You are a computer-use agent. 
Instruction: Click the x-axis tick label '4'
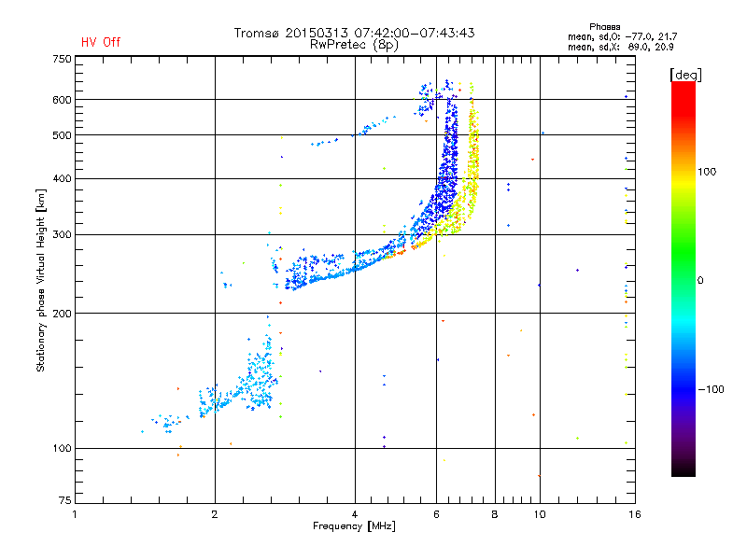tap(355, 514)
